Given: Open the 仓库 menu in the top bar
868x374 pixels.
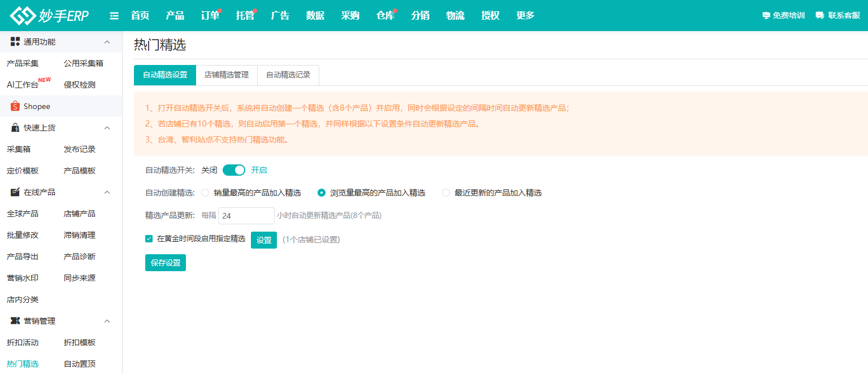Looking at the screenshot, I should (x=384, y=15).
